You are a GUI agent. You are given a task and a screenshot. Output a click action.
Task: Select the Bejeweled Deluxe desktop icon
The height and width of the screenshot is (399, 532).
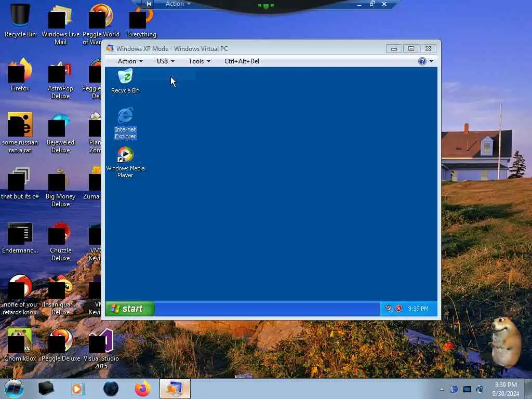click(60, 132)
